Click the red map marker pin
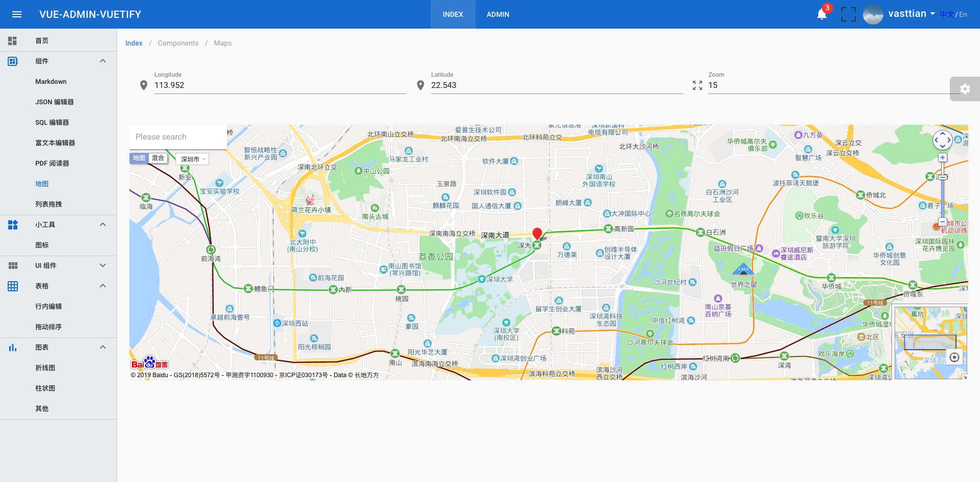This screenshot has height=482, width=980. click(x=537, y=234)
